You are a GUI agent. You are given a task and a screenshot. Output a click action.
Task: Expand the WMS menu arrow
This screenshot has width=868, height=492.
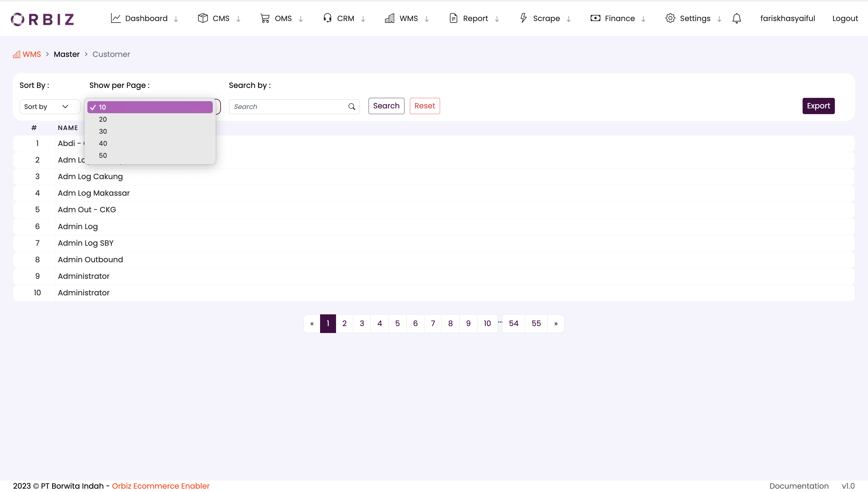coord(427,19)
